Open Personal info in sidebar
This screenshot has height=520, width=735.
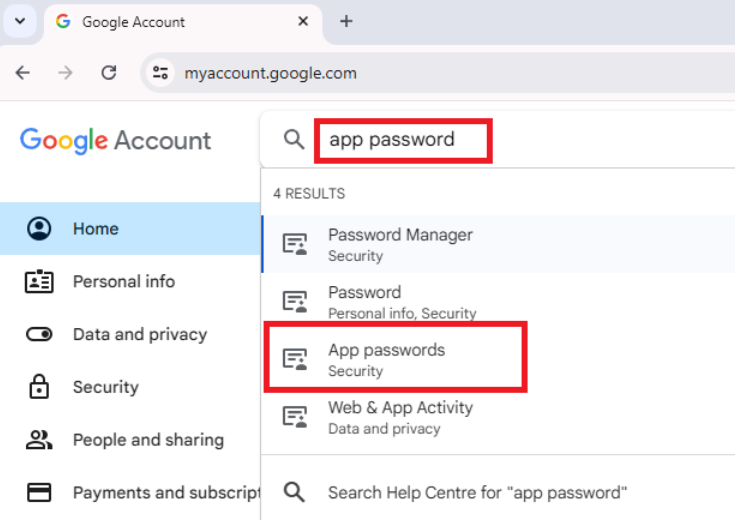point(130,281)
